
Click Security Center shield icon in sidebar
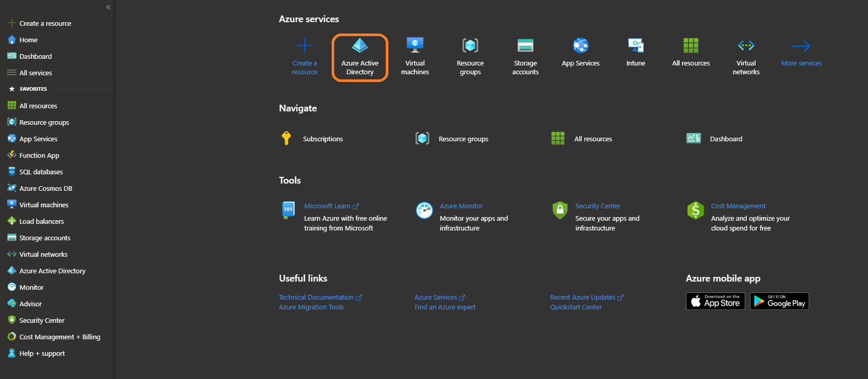[12, 320]
